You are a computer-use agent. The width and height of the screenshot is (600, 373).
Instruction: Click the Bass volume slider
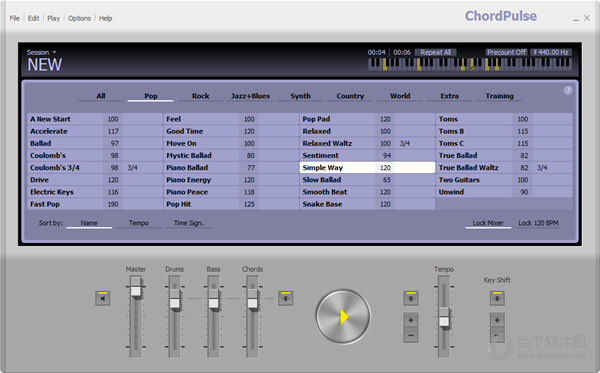point(214,298)
